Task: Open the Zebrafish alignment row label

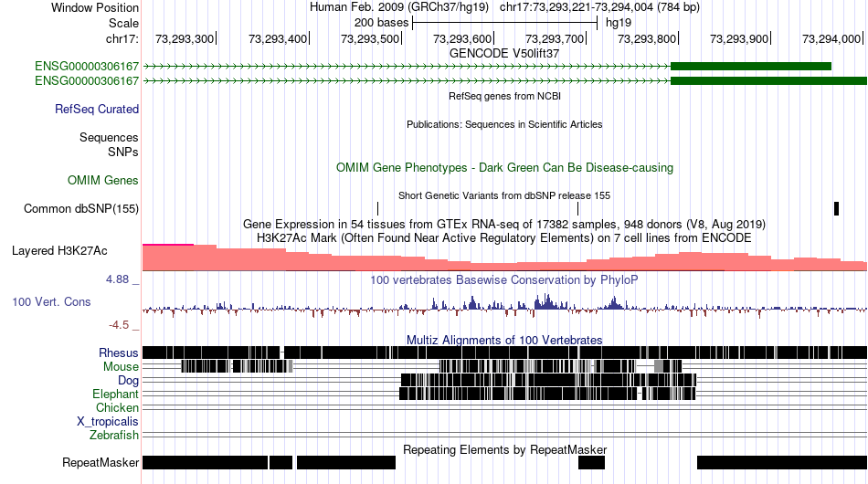Action: pyautogui.click(x=113, y=436)
